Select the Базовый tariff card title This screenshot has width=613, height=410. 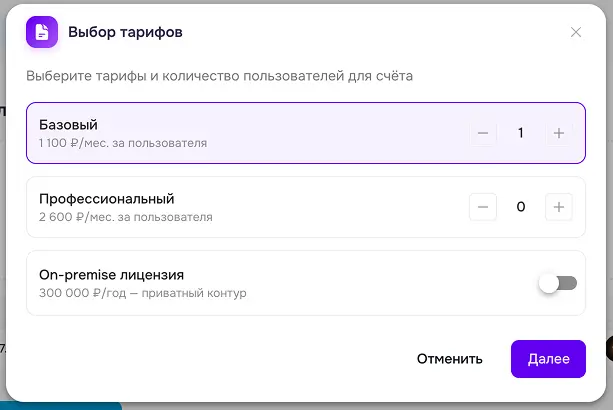coord(68,125)
